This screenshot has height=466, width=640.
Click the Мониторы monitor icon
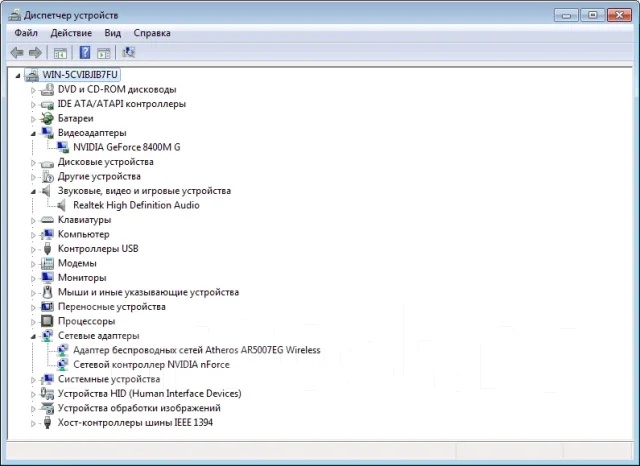[x=47, y=277]
